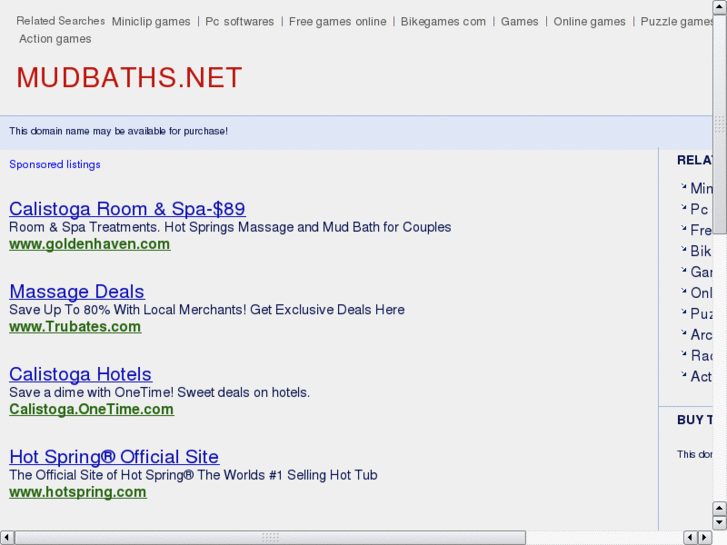Open the sidebar link starting with Rac
The width and height of the screenshot is (727, 545).
pyautogui.click(x=701, y=355)
